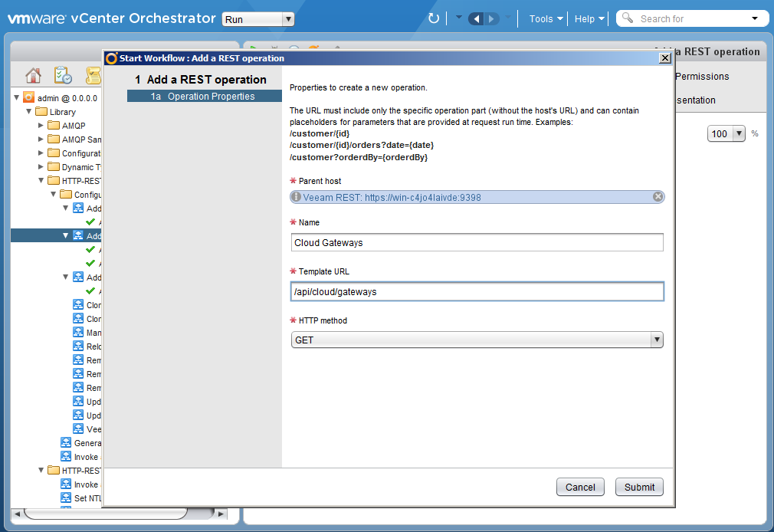Collapse the Configuration subfolder under HTTP-REST
The image size is (774, 532).
[x=54, y=195]
